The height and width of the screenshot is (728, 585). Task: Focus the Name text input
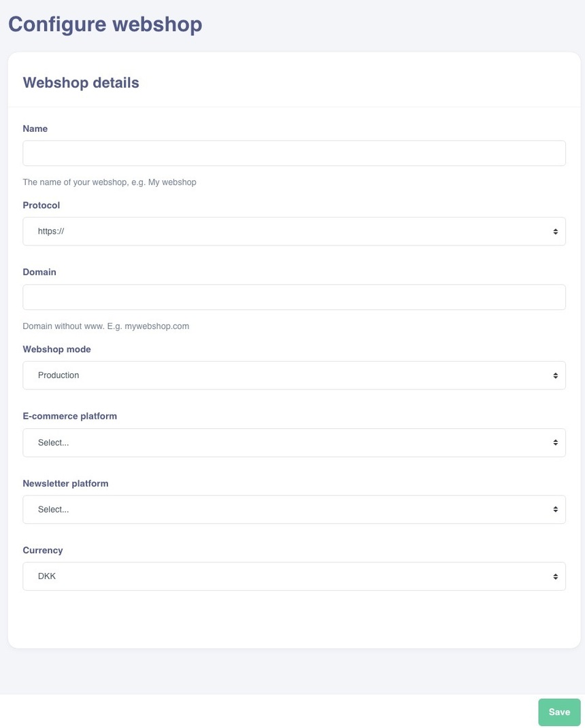(294, 154)
